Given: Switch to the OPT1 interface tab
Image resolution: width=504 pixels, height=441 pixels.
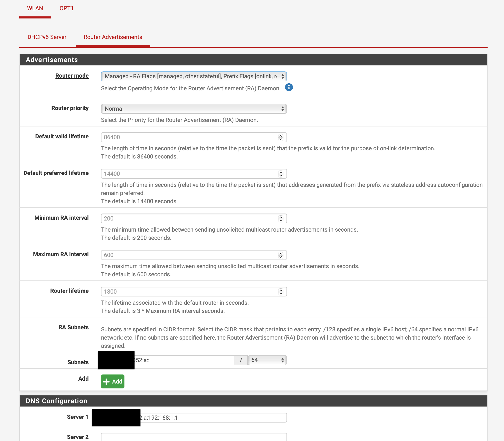Looking at the screenshot, I should pyautogui.click(x=67, y=8).
